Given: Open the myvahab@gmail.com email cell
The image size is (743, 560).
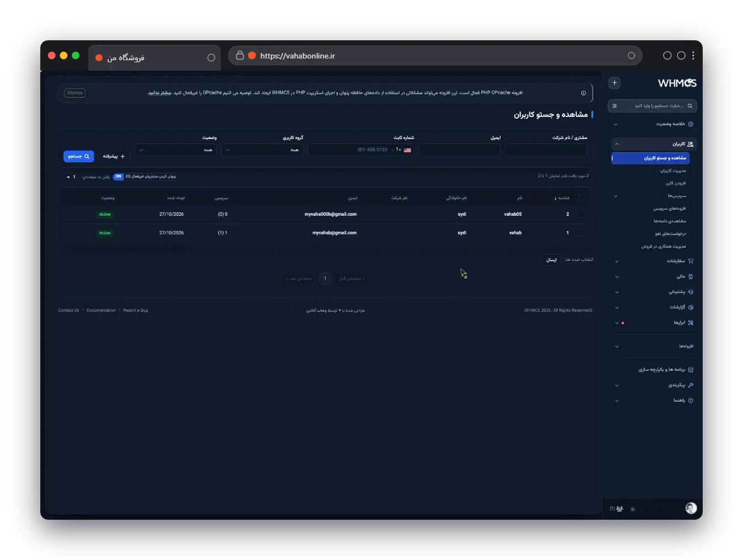Looking at the screenshot, I should (335, 233).
